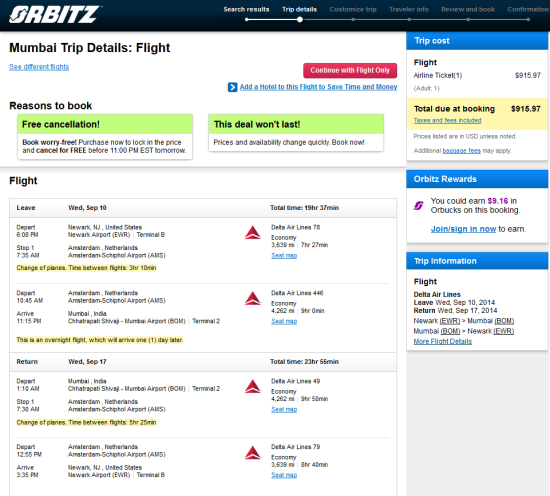Viewport: 550px width, 496px height.
Task: Open See different flights link
Action: click(39, 67)
